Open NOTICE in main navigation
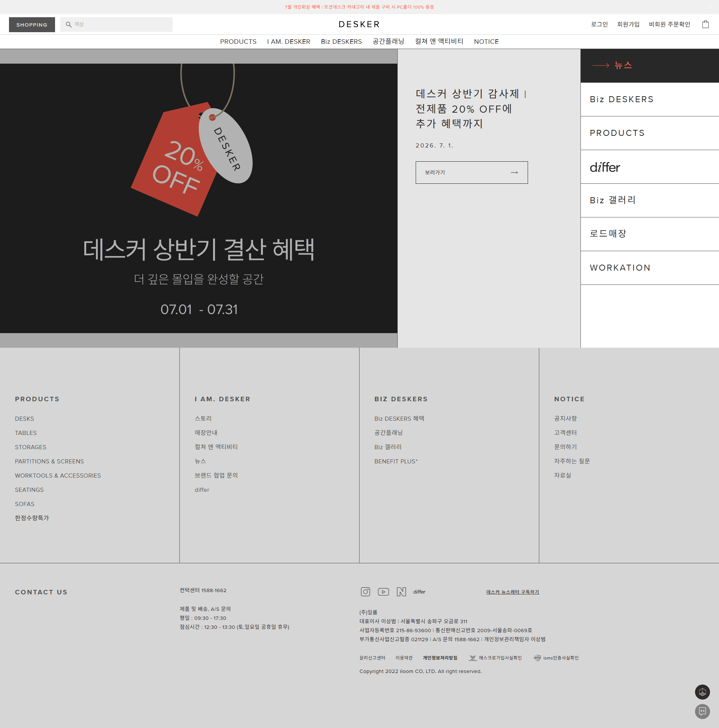The image size is (719, 728). coord(486,42)
